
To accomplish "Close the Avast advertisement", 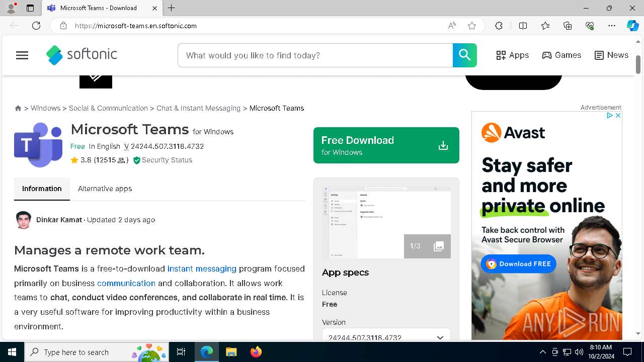I will [618, 116].
